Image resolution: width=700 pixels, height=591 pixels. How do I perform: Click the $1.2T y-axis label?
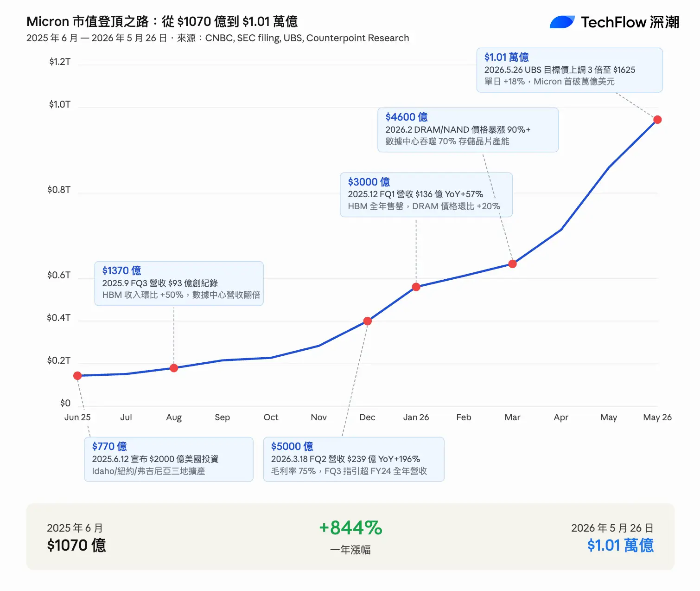pyautogui.click(x=60, y=62)
